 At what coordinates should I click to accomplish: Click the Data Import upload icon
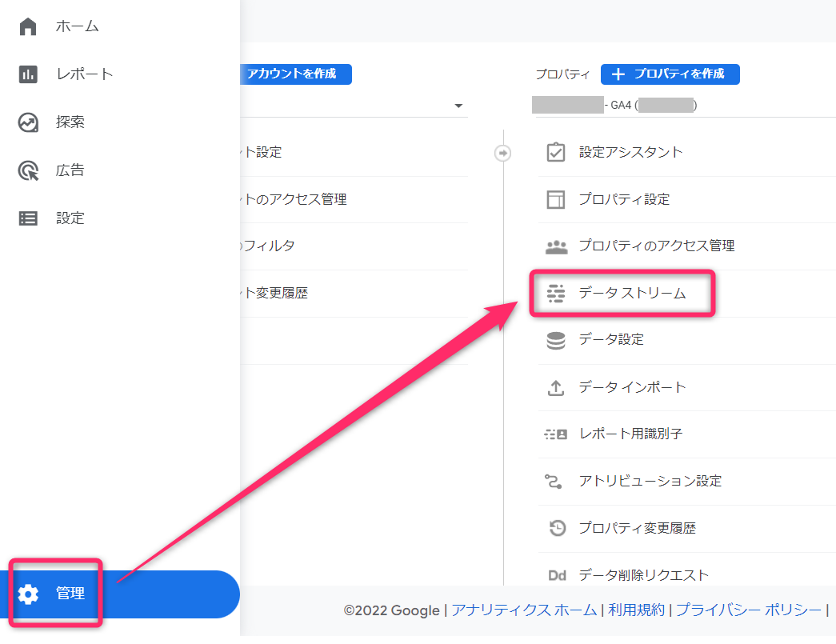click(555, 387)
